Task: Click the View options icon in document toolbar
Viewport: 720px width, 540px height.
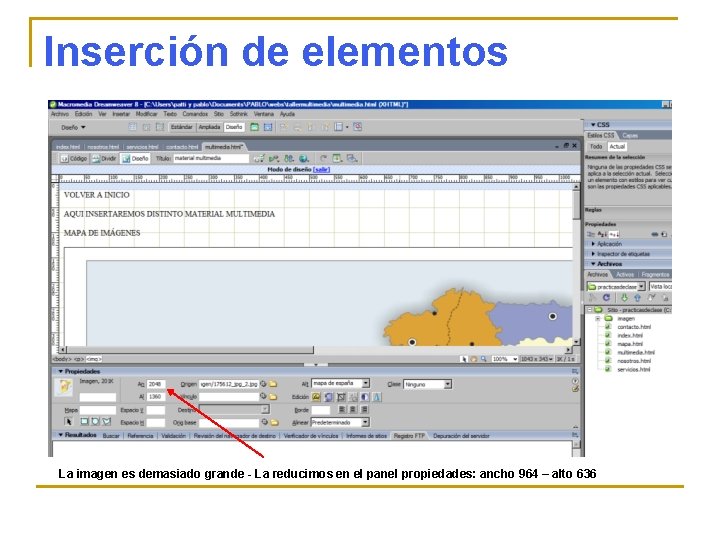Action: [338, 158]
